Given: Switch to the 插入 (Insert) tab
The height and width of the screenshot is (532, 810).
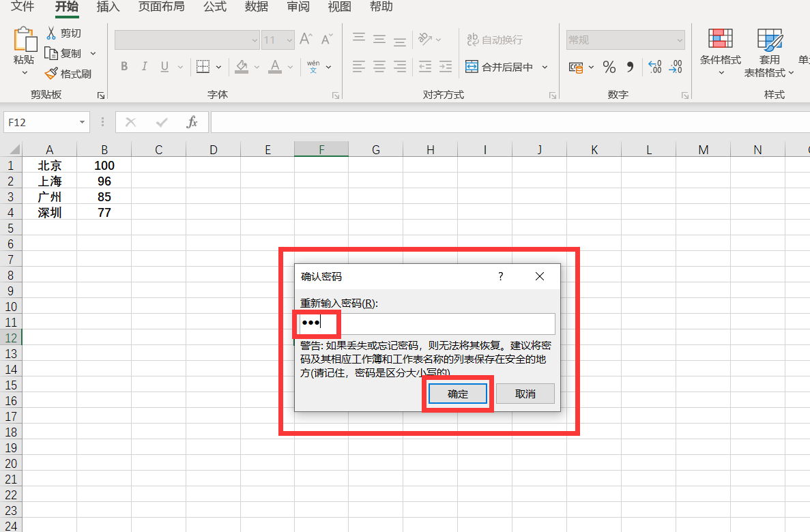Looking at the screenshot, I should point(108,7).
